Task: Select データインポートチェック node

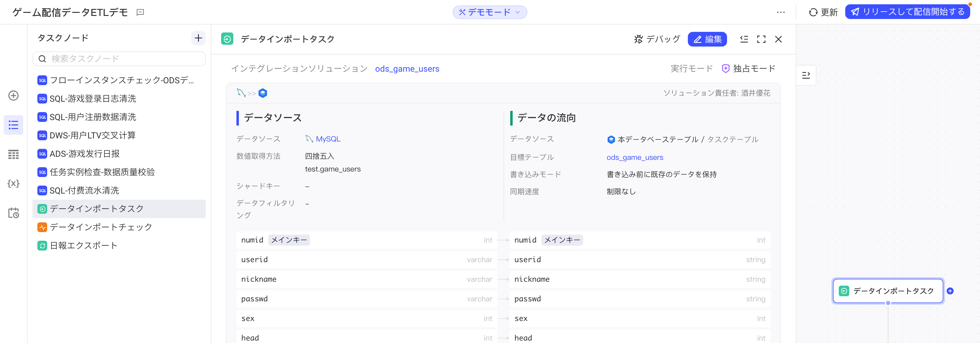Action: (x=119, y=227)
